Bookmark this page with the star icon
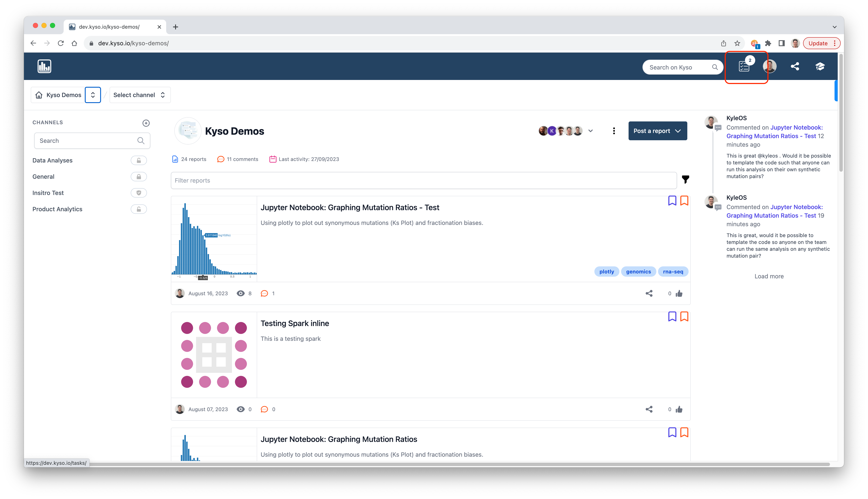 coord(737,43)
